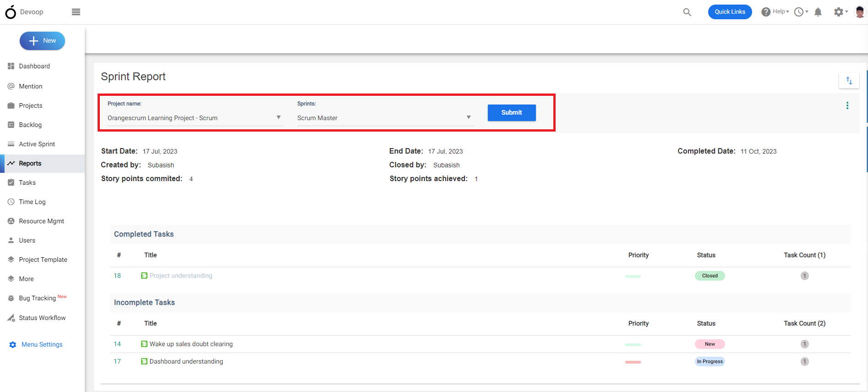Screen dimensions: 868x392
Task: Click the New status badge of task 14
Action: click(x=710, y=344)
